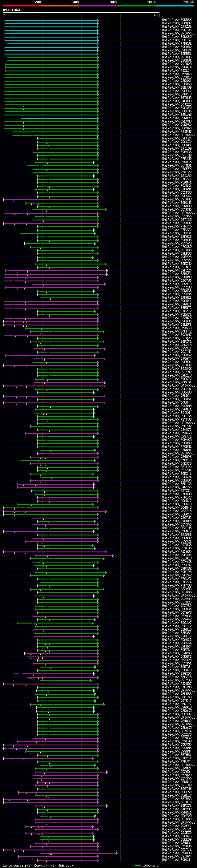Click the green alignment bar of UniRef100_Q0IMQ6
197x868 pixels.
52,57
